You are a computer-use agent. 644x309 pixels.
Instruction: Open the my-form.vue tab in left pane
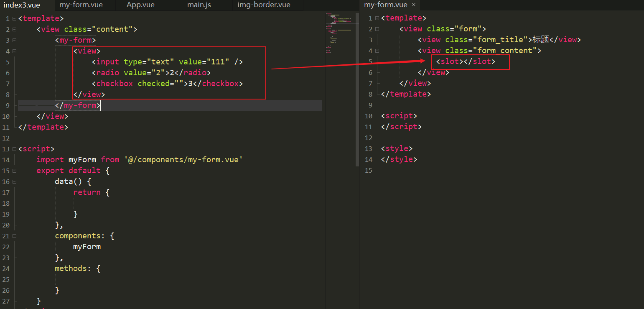81,5
